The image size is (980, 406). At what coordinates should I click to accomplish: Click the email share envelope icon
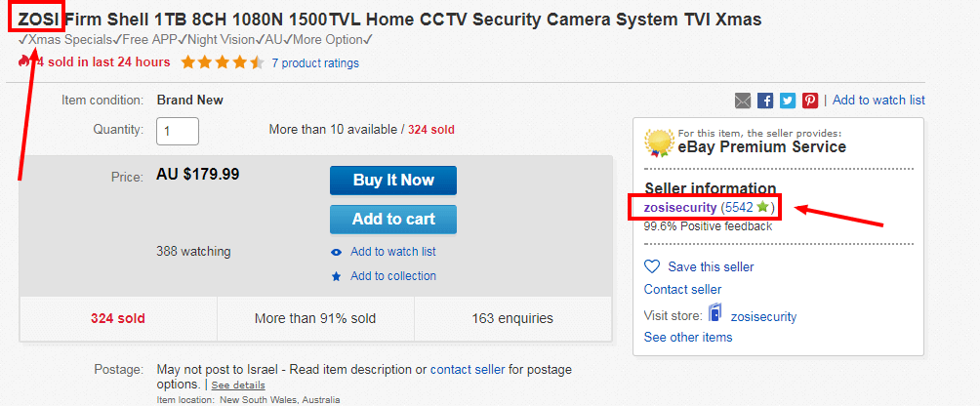(743, 101)
